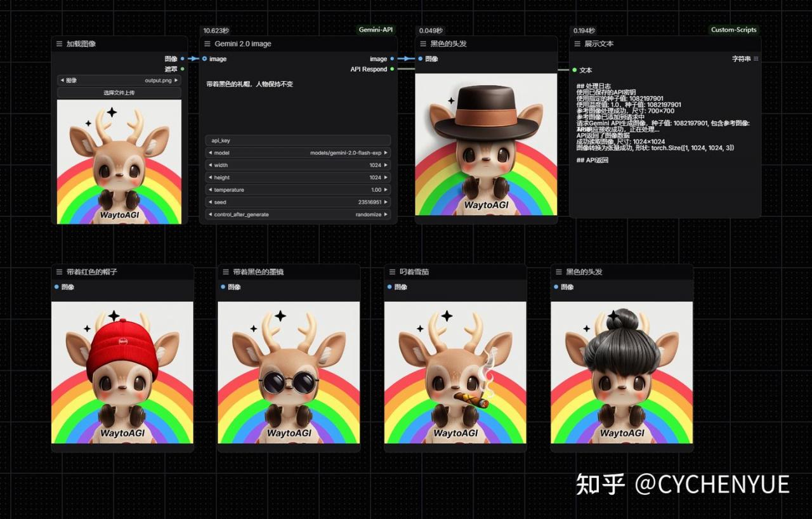
Task: Click the temperature value 1.00
Action: coord(376,190)
